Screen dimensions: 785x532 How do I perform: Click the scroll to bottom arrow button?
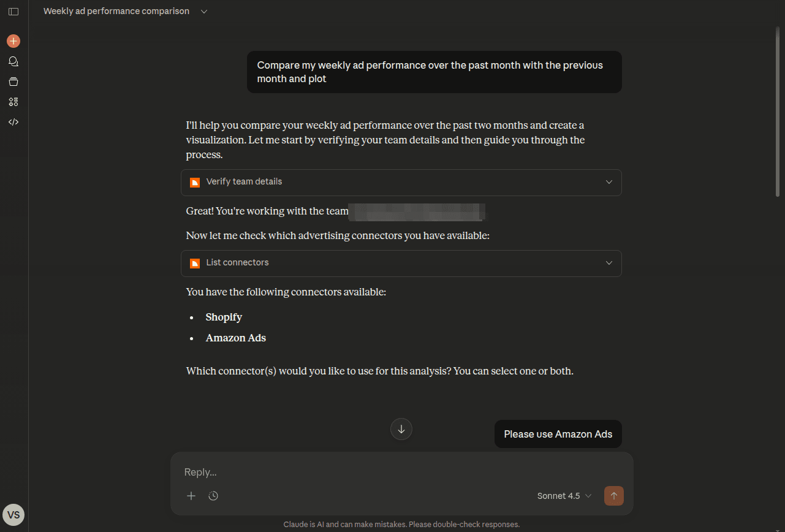tap(401, 429)
